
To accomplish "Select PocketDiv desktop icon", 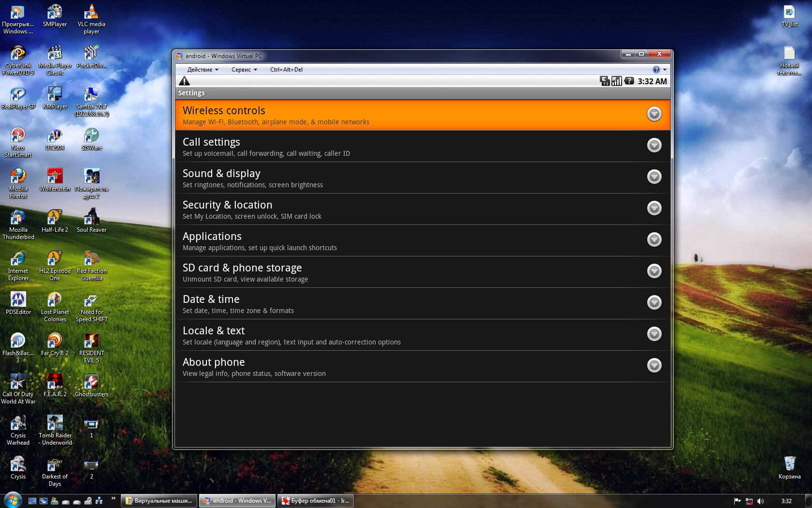I will coord(91,57).
